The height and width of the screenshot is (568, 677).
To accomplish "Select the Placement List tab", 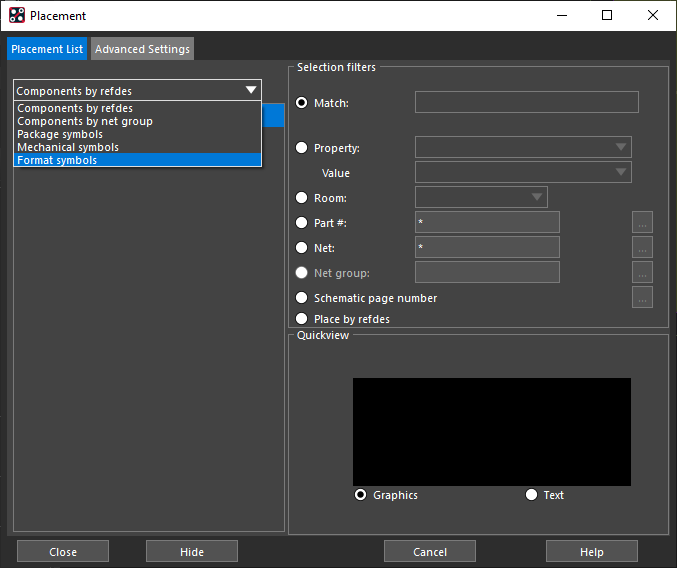I will coord(47,49).
